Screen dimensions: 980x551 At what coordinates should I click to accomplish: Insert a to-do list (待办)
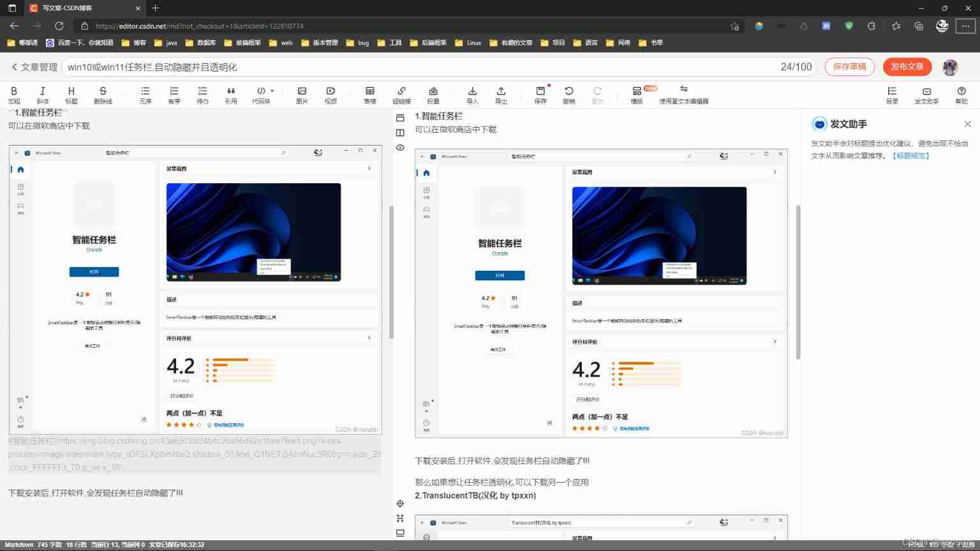pyautogui.click(x=202, y=94)
